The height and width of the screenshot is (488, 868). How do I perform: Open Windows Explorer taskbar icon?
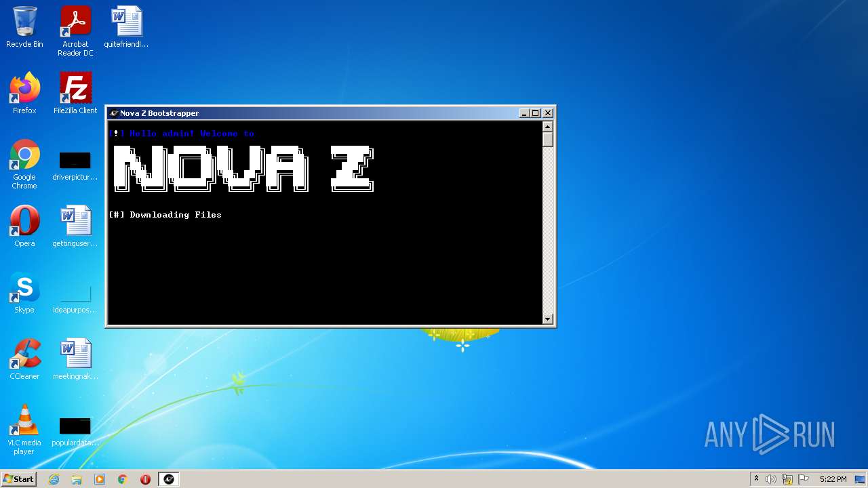point(77,479)
